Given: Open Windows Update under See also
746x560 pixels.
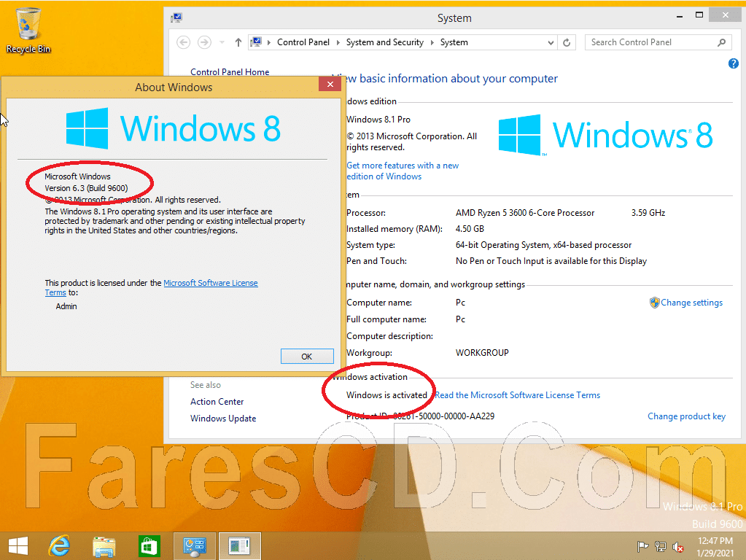Looking at the screenshot, I should pyautogui.click(x=223, y=419).
